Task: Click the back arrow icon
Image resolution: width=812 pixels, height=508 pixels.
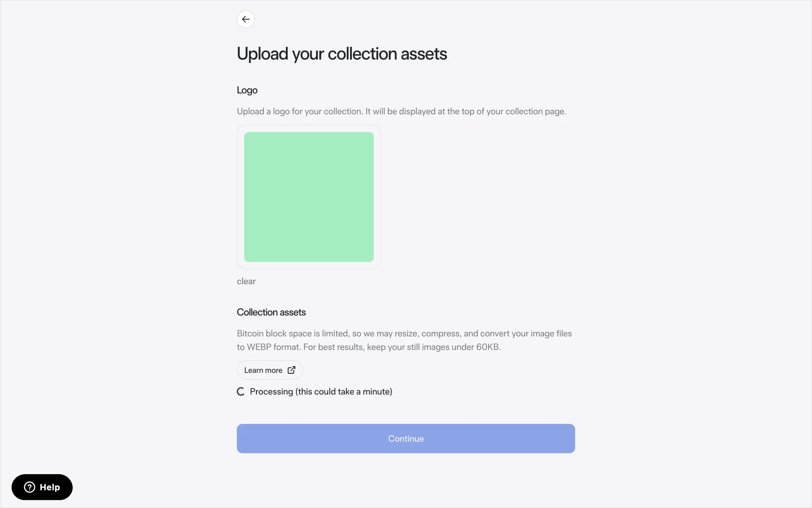Action: 246,19
